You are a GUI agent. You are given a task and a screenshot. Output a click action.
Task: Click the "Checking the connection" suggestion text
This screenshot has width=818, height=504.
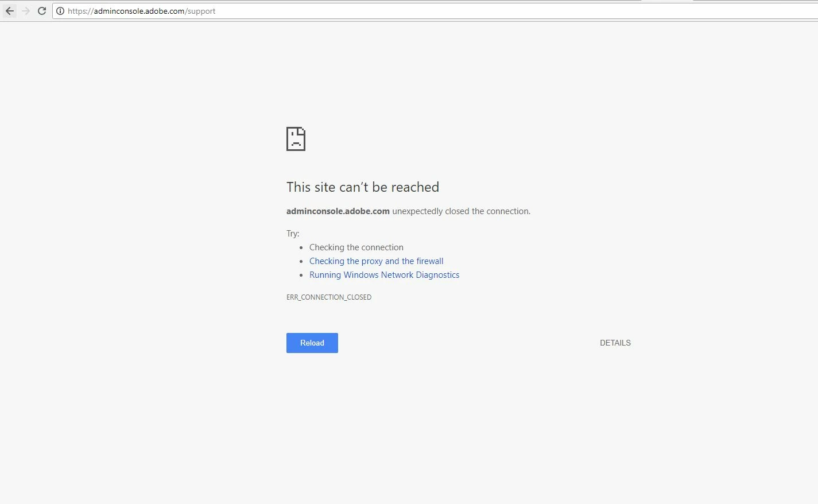(x=356, y=247)
